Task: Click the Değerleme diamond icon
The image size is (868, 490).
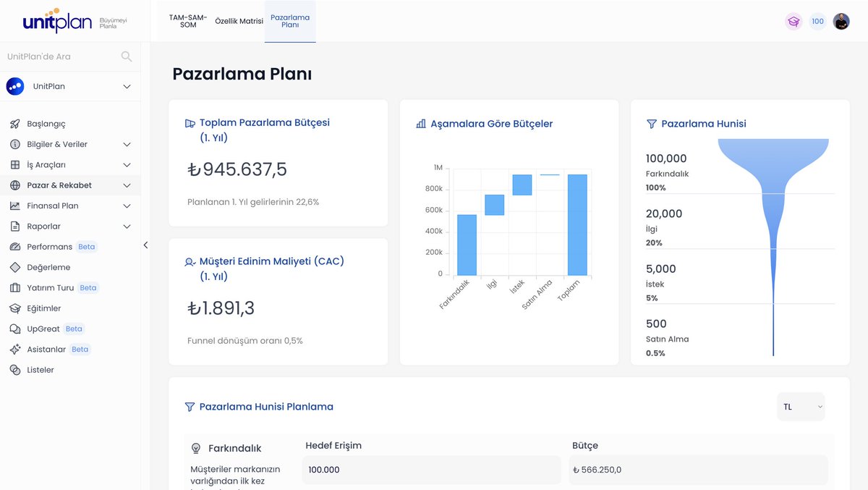Action: [15, 267]
